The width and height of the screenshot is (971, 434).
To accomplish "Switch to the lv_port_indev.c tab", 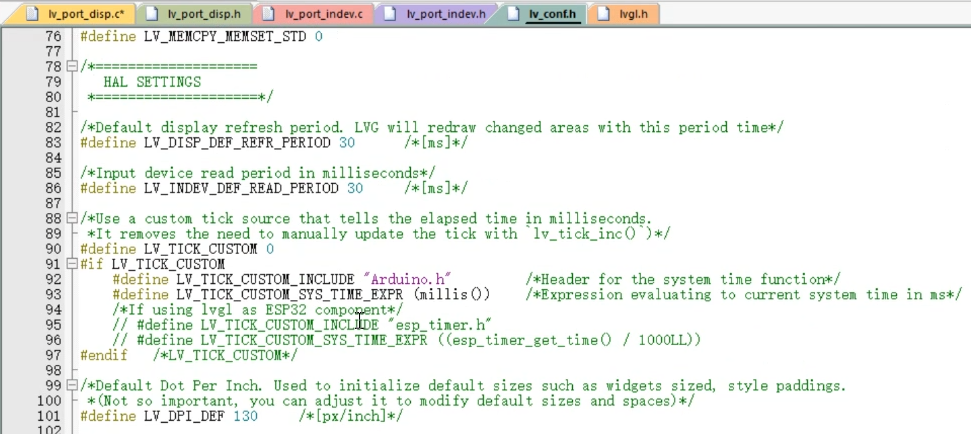I will pos(313,14).
